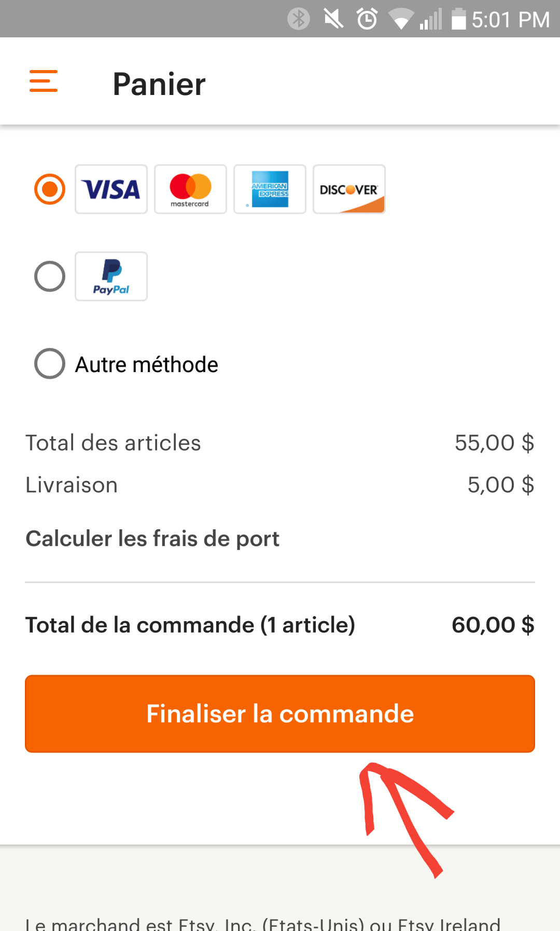The height and width of the screenshot is (931, 560).
Task: Tap the Bluetooth status icon
Action: 299,19
